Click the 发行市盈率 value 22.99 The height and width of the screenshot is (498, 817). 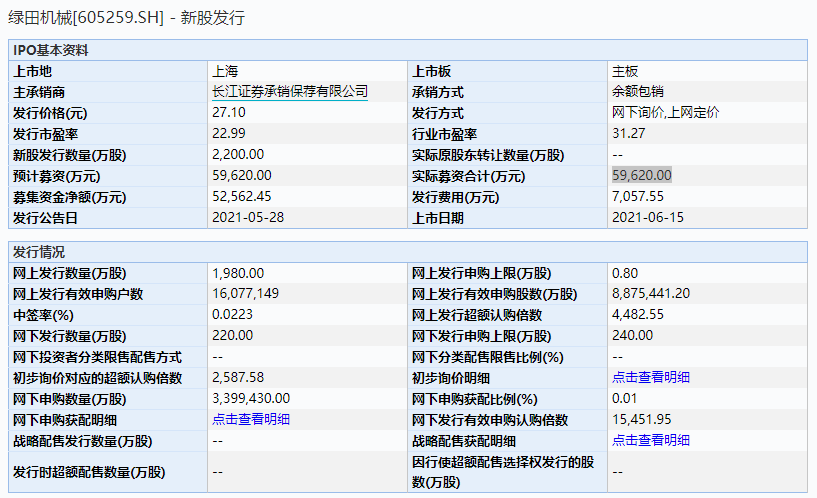229,133
